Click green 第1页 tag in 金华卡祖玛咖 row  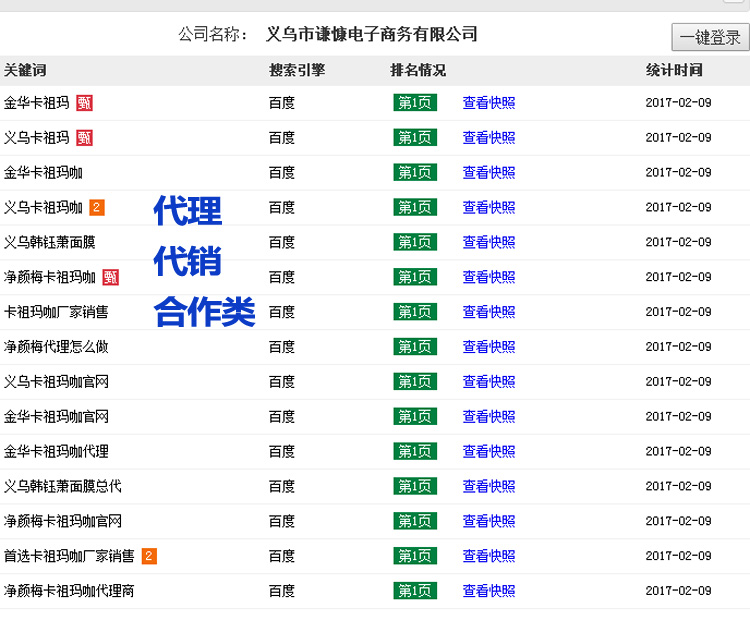coord(415,173)
